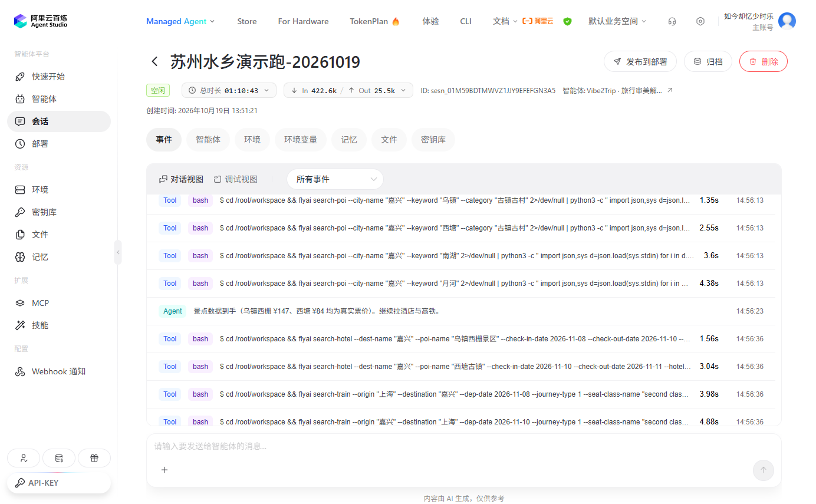This screenshot has width=816, height=504.
Task: Open the 所有事件 filter dropdown
Action: pos(335,179)
